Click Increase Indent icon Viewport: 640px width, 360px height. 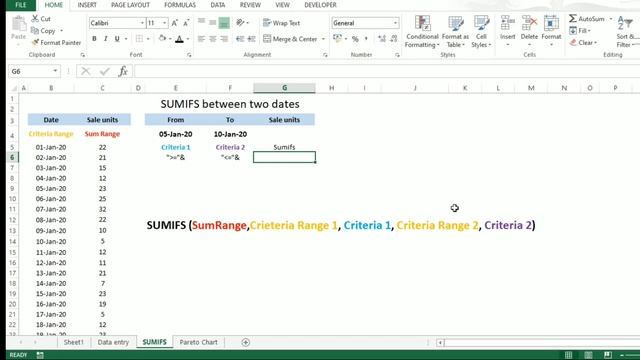click(251, 39)
